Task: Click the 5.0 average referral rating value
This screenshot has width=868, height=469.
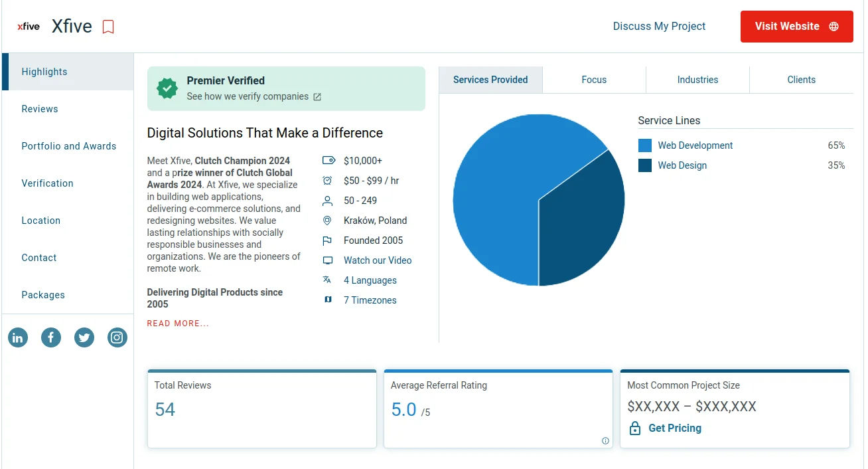Action: pos(403,409)
